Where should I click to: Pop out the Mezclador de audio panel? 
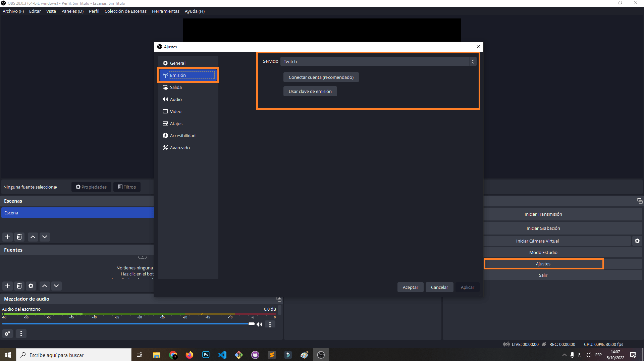coord(279,300)
